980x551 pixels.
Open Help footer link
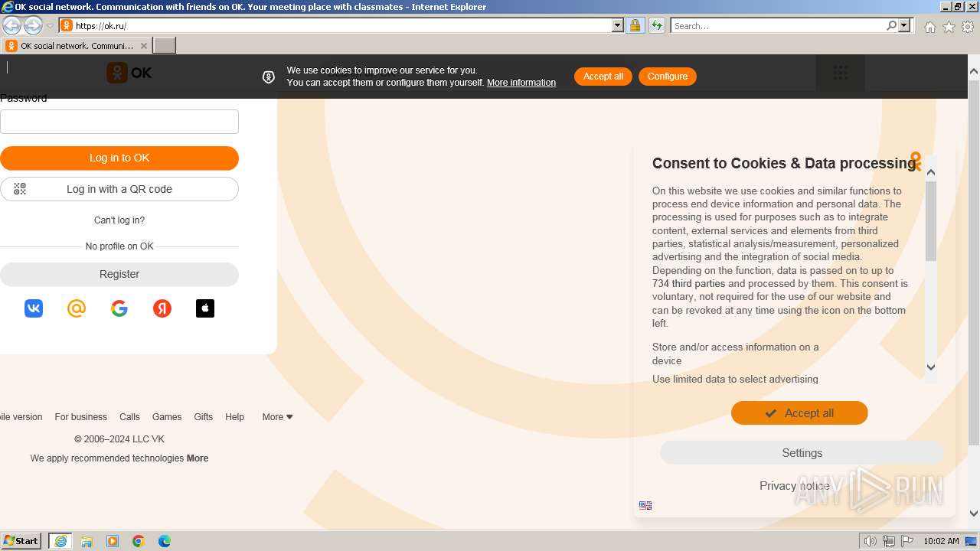(x=234, y=417)
